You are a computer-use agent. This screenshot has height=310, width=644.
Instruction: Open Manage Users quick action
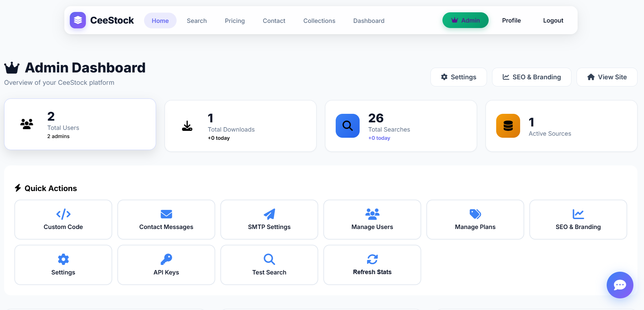coord(372,219)
